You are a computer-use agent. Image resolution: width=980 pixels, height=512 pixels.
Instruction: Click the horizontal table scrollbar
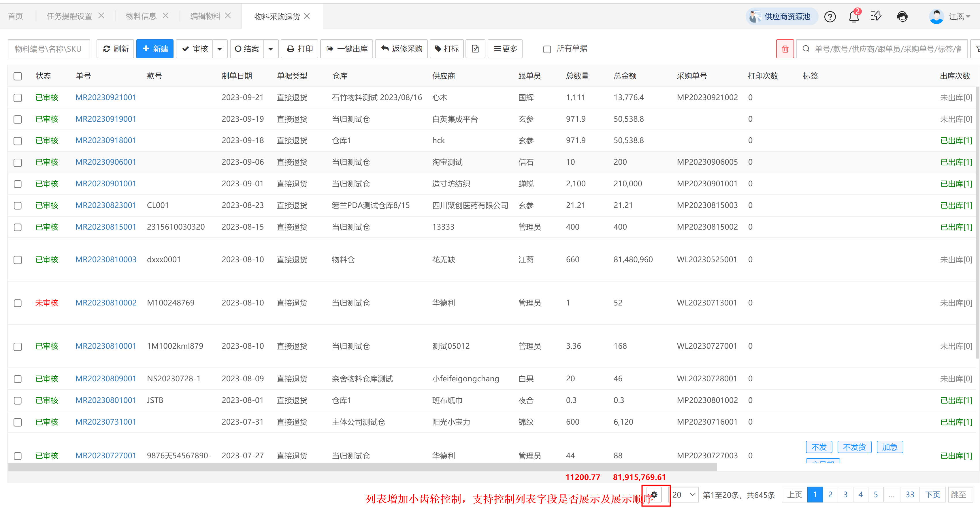coord(361,467)
